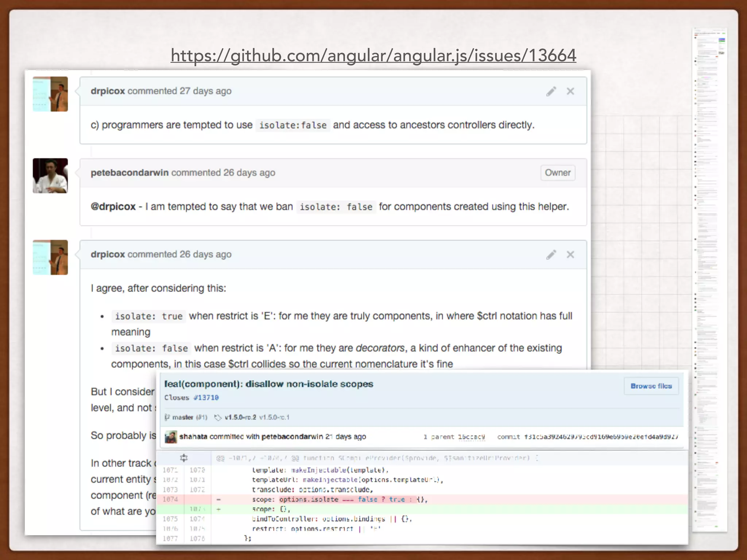
Task: Click the Owner badge on petebacondarwin's comment
Action: pyautogui.click(x=558, y=173)
